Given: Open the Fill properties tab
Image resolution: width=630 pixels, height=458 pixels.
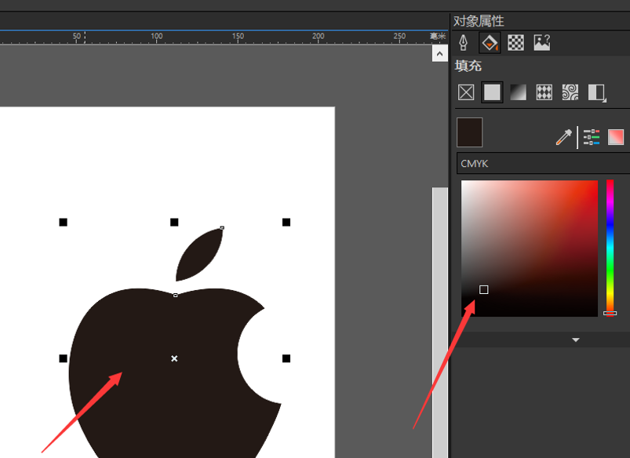Looking at the screenshot, I should pyautogui.click(x=490, y=43).
